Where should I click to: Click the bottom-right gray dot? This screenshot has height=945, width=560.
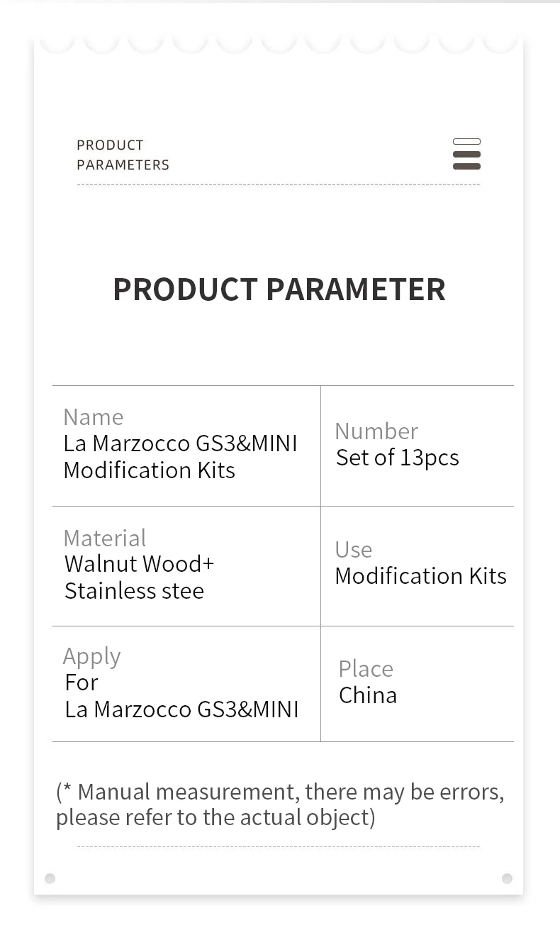tap(507, 878)
